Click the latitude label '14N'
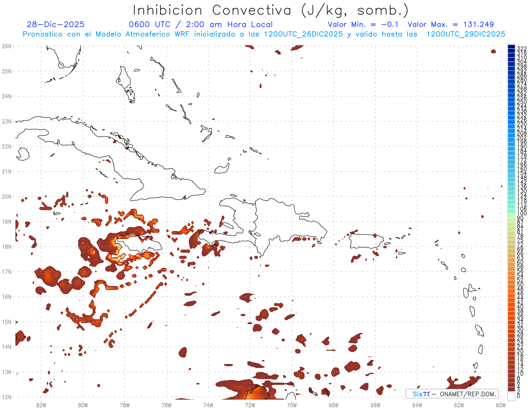The width and height of the screenshot is (532, 411). coord(7,347)
